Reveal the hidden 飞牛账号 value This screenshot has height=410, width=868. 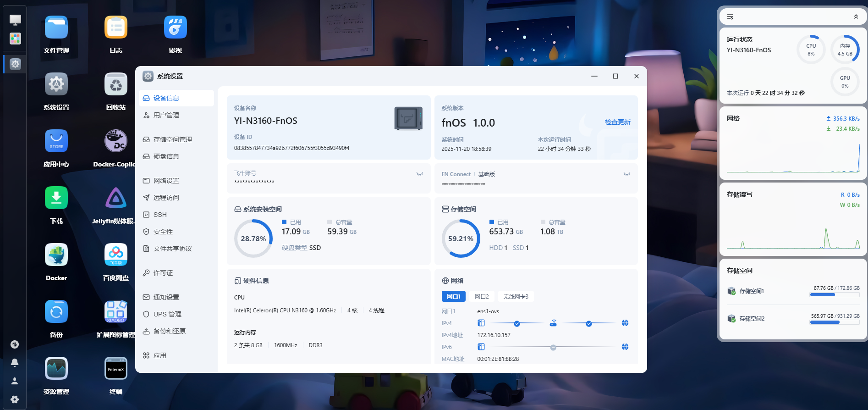[419, 174]
